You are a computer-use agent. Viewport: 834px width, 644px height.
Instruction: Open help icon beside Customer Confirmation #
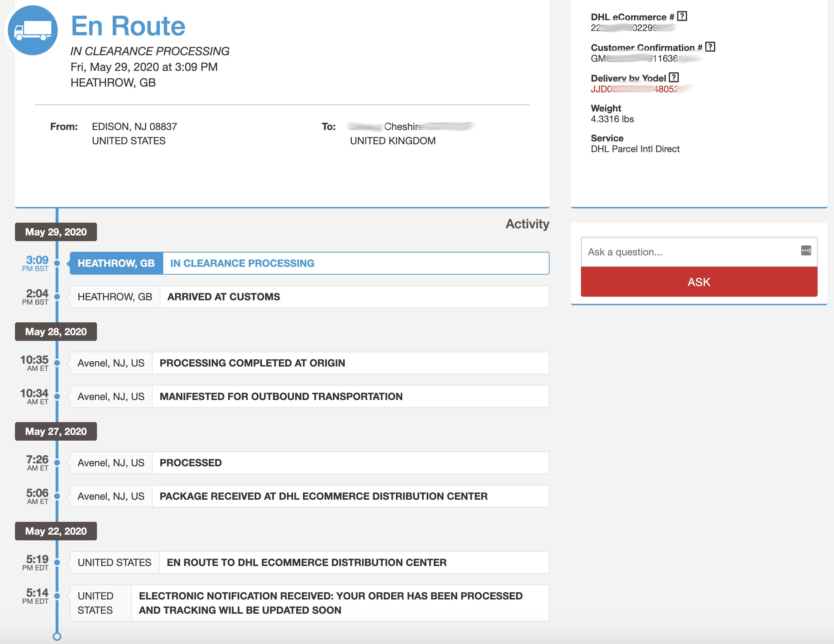pos(710,47)
